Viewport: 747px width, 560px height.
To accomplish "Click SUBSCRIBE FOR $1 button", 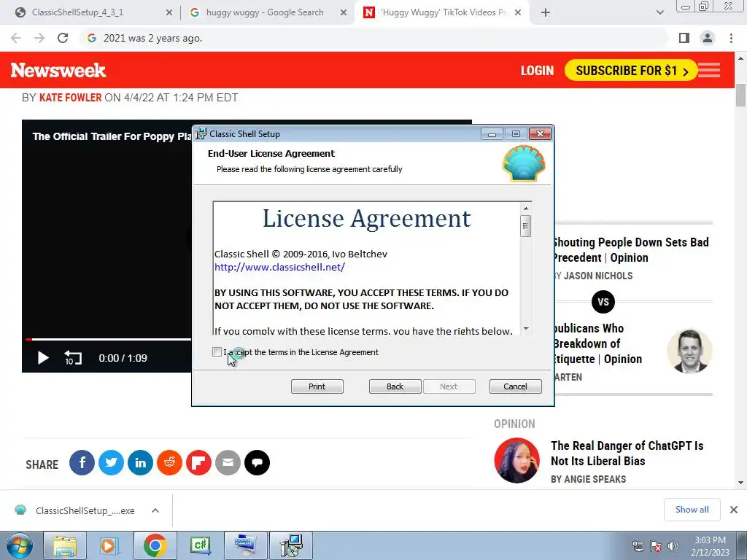I will [631, 71].
